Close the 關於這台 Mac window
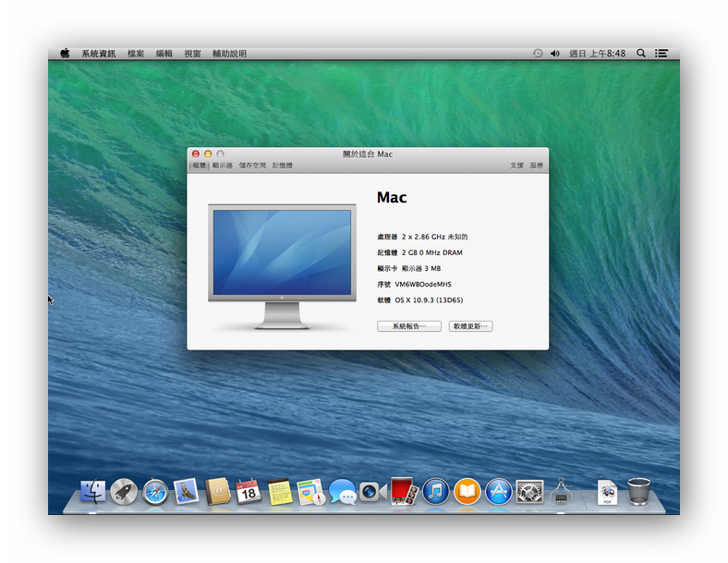The width and height of the screenshot is (728, 563). [196, 153]
